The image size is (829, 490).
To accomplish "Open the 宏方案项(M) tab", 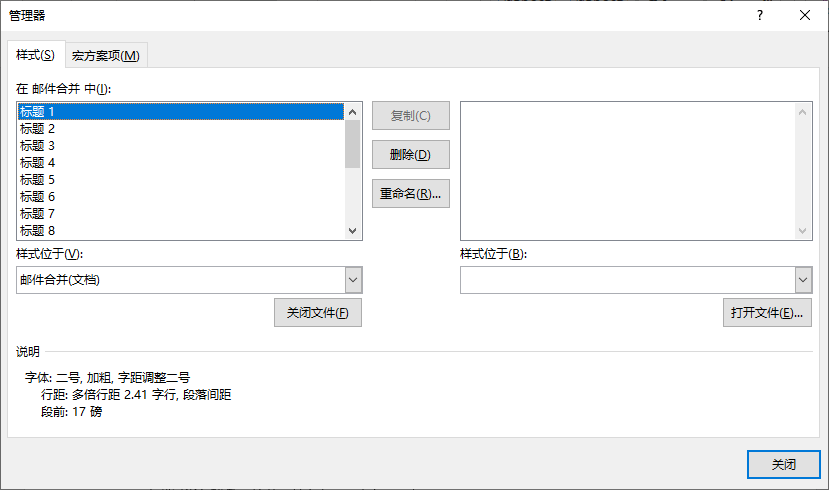I will [106, 56].
